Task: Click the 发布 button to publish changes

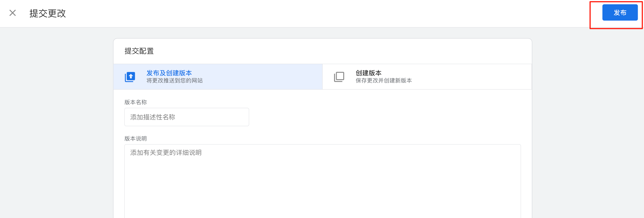Action: coord(620,13)
